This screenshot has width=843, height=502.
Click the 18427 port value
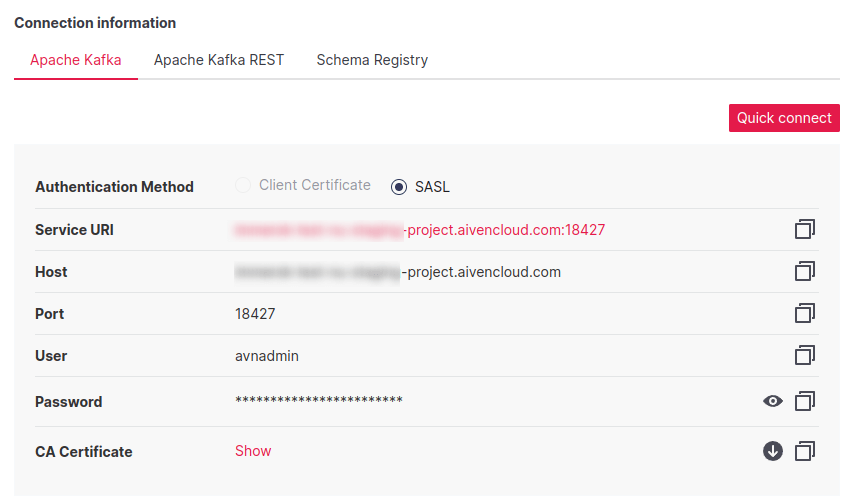255,314
